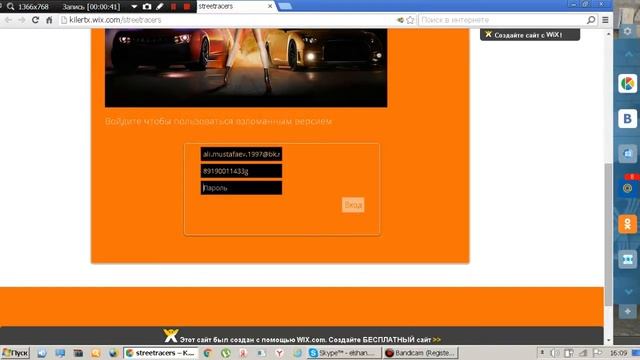640x360 pixels.
Task: Click the vertical page scrollbar thumb
Action: [608, 234]
